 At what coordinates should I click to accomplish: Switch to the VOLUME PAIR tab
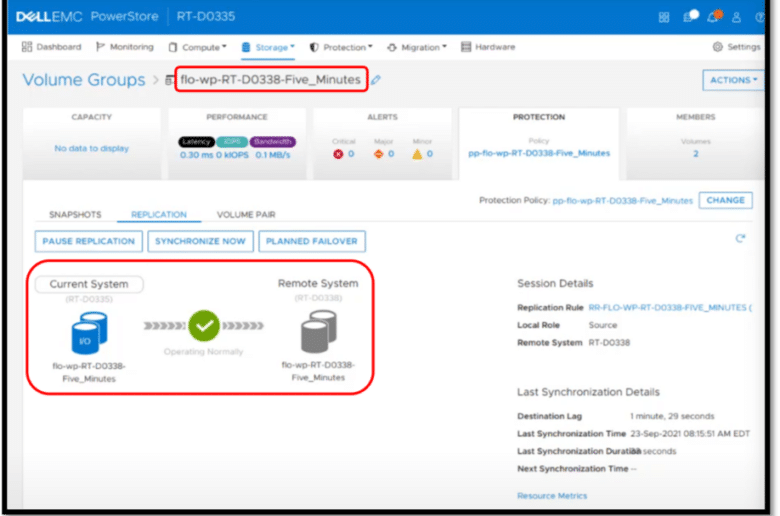click(246, 214)
